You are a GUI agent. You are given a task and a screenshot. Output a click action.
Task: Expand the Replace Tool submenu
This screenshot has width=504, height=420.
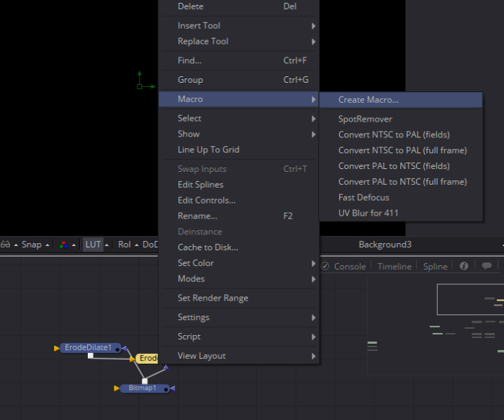tap(239, 42)
